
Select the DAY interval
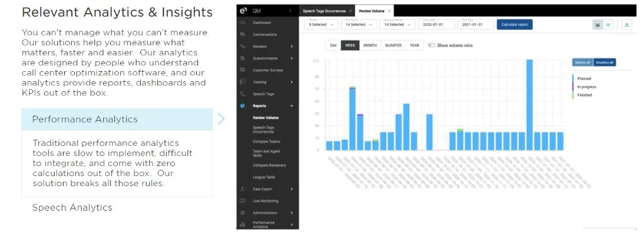pos(333,45)
